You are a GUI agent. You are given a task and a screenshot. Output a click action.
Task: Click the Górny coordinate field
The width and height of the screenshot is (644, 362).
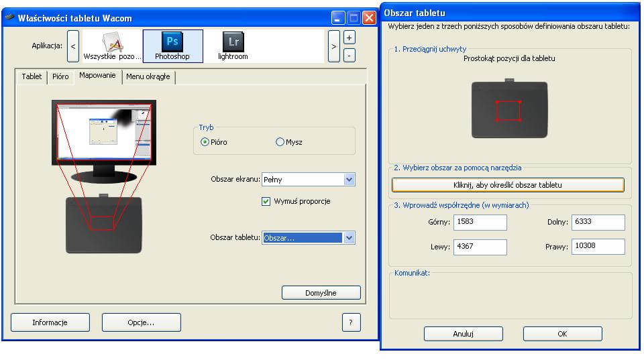pyautogui.click(x=480, y=222)
